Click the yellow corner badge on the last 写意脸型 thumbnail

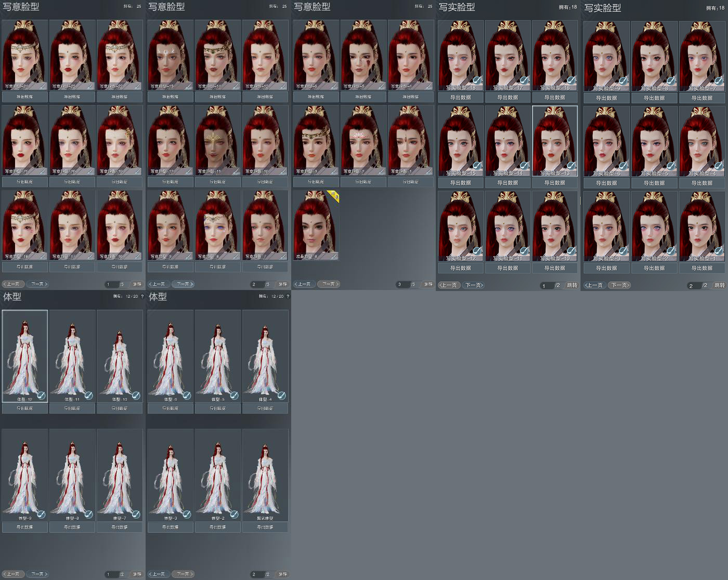[x=334, y=196]
